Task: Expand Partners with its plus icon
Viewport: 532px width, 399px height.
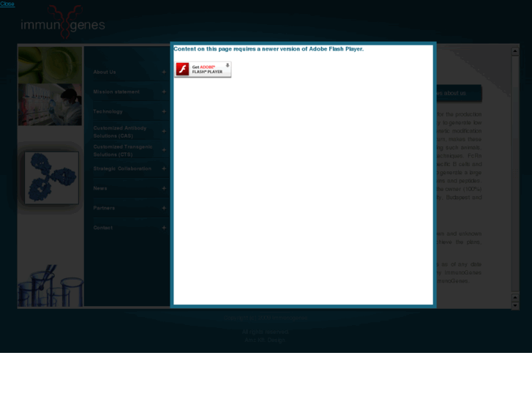Action: click(164, 208)
